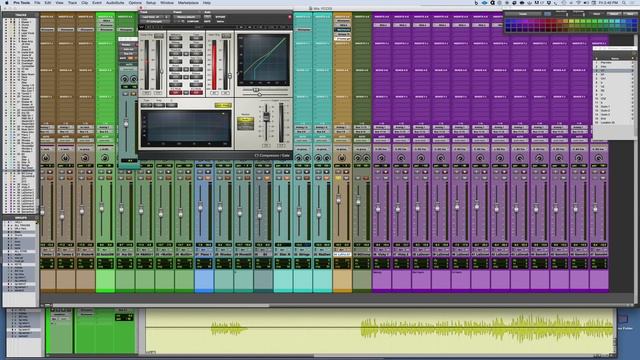Screen dimensions: 640x360
Task: Click the Default button in color palette window
Action: click(613, 14)
